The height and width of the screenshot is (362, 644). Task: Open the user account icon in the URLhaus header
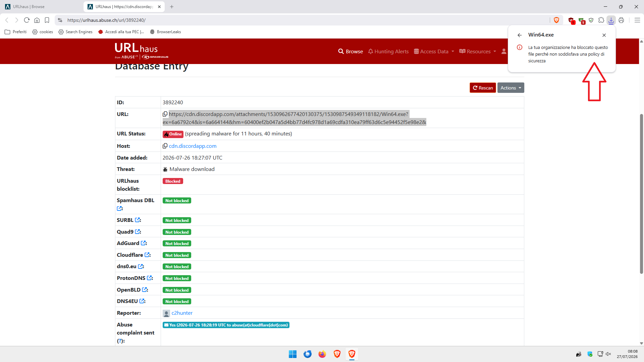pyautogui.click(x=504, y=51)
